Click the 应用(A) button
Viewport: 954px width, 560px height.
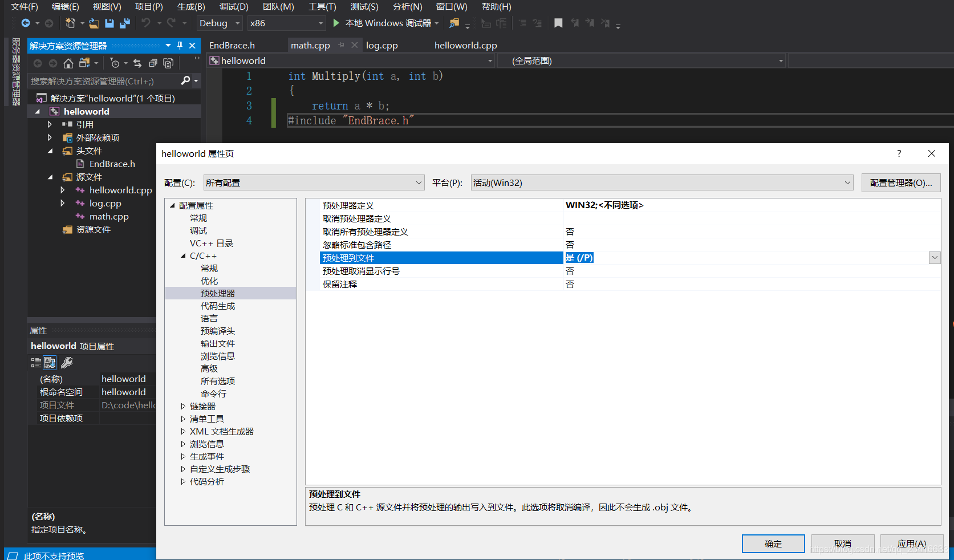(x=912, y=544)
